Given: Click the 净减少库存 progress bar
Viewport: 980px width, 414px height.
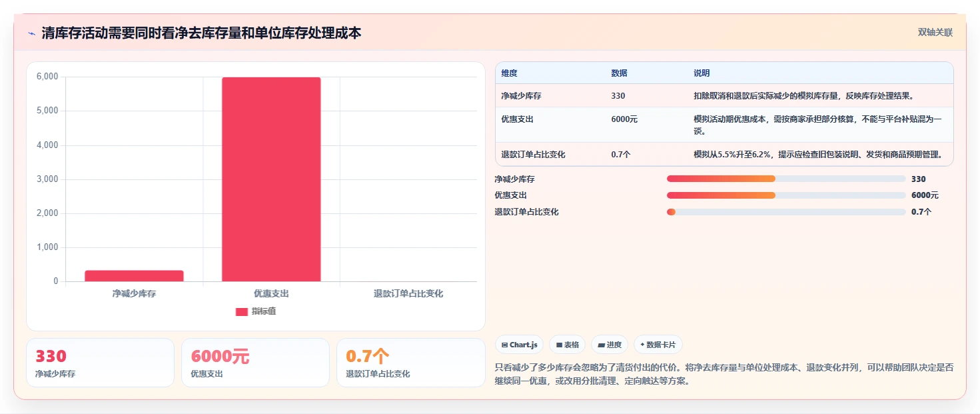Looking at the screenshot, I should click(786, 179).
